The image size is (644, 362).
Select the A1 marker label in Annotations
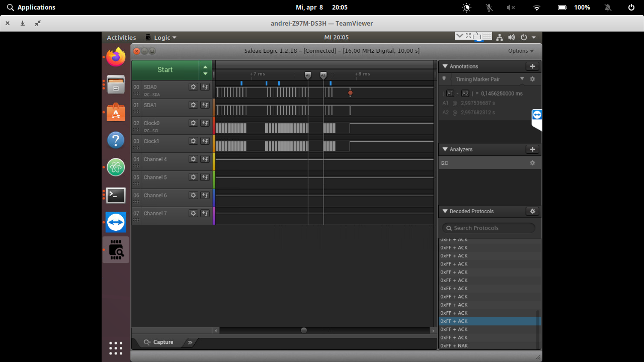(450, 93)
